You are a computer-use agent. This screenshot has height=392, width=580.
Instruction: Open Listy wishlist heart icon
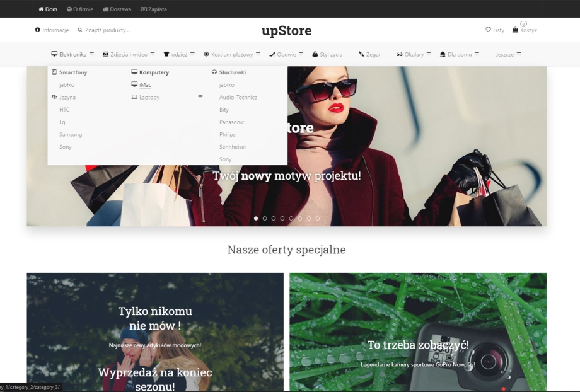tap(488, 30)
